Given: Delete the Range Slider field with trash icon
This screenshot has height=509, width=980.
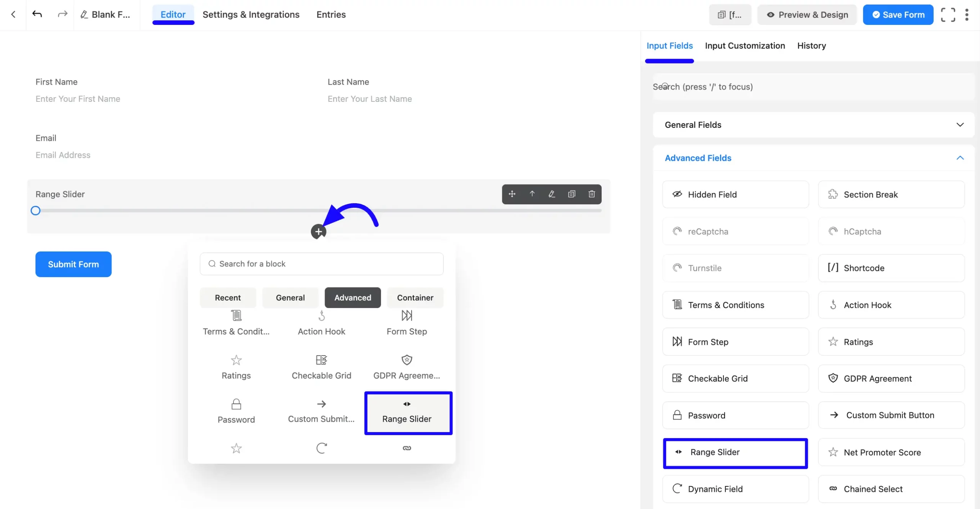Looking at the screenshot, I should coord(591,194).
